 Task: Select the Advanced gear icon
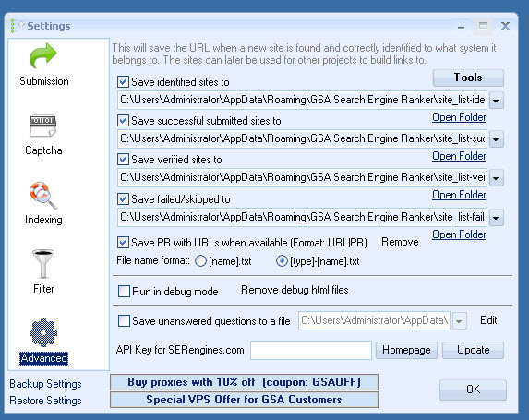[x=43, y=332]
